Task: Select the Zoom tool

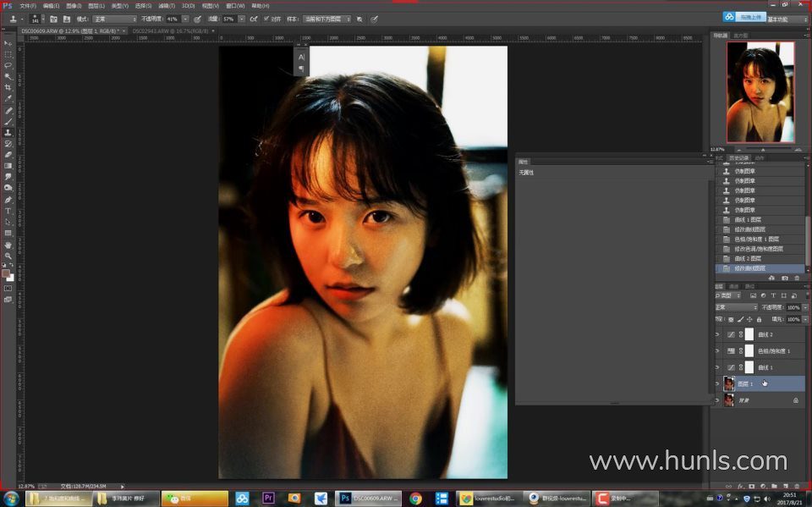Action: [x=8, y=256]
